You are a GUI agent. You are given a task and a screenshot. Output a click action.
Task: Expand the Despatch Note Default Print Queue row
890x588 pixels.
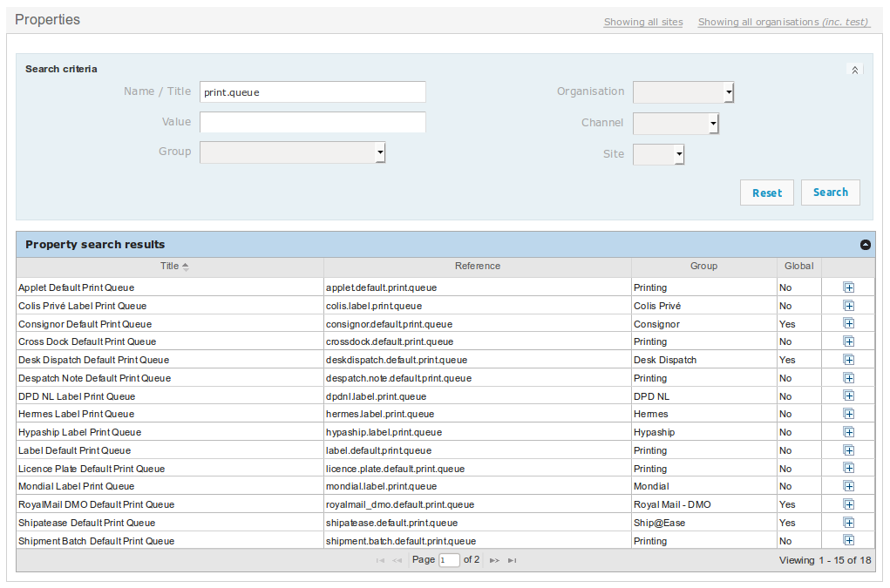tap(848, 378)
